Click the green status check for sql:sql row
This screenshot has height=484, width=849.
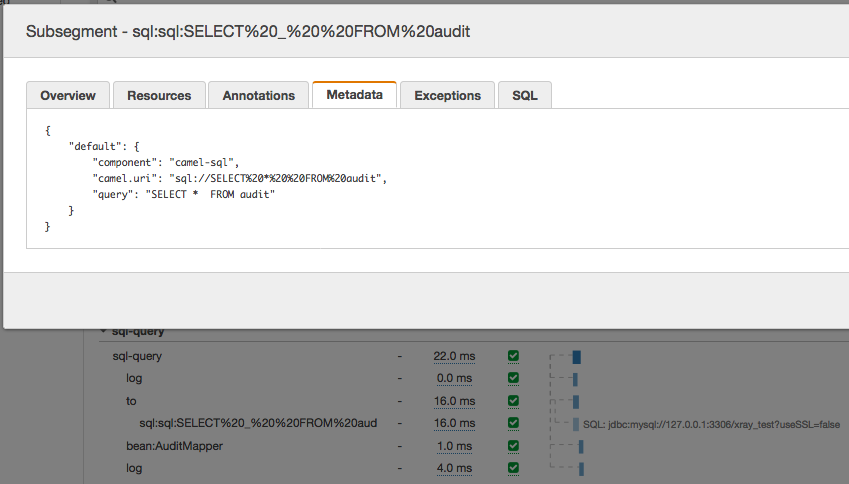coord(513,423)
